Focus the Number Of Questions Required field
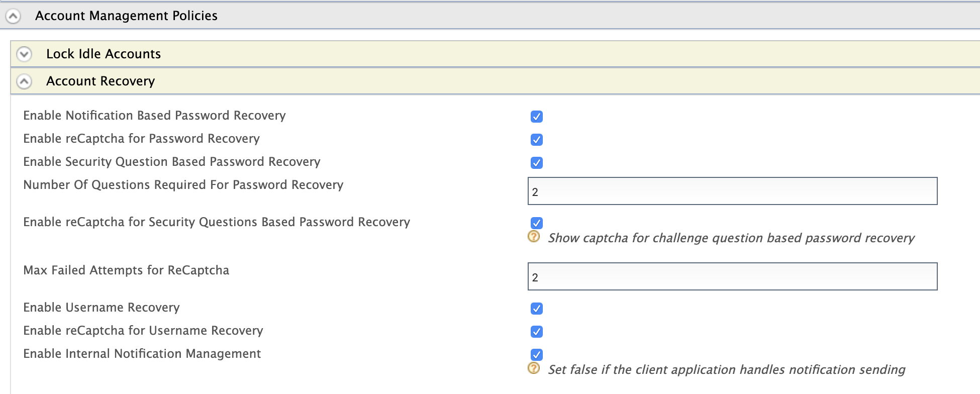 (732, 191)
